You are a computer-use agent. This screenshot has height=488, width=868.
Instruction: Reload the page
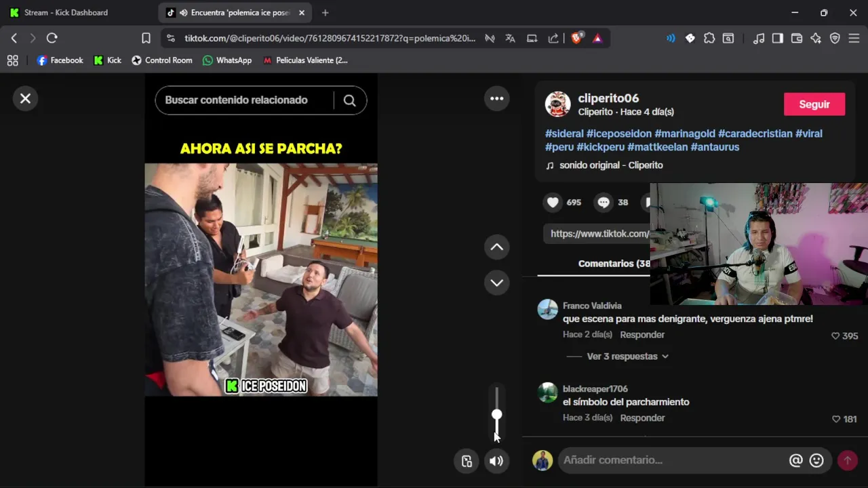pyautogui.click(x=52, y=39)
